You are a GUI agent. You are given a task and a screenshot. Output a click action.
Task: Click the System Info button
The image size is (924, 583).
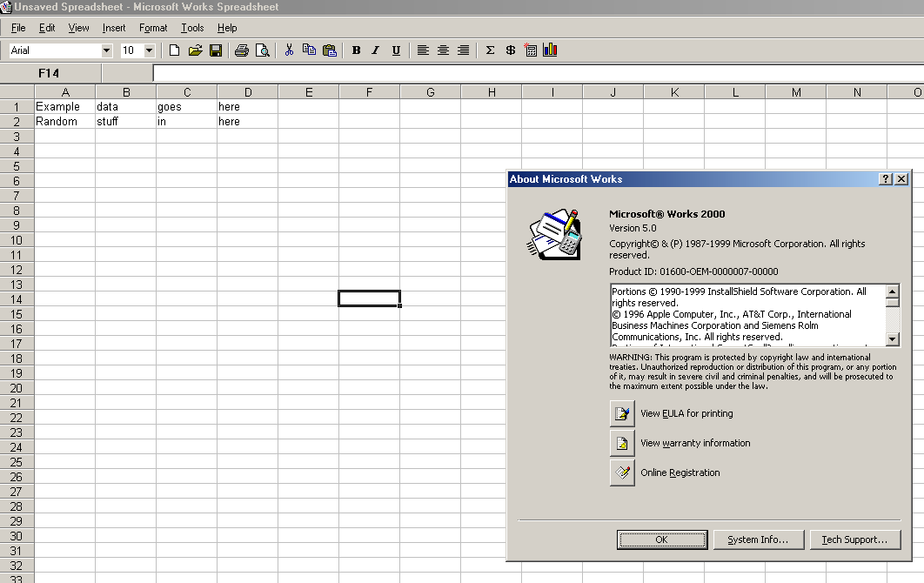(x=757, y=539)
